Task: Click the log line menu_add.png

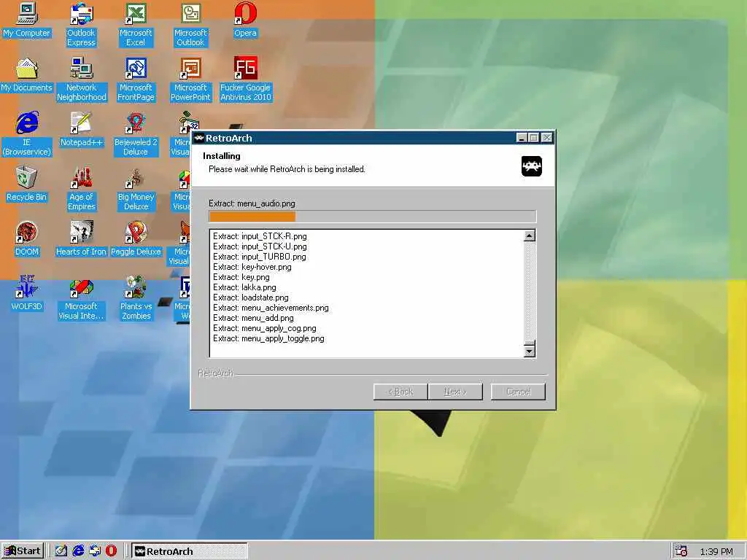Action: (x=253, y=318)
